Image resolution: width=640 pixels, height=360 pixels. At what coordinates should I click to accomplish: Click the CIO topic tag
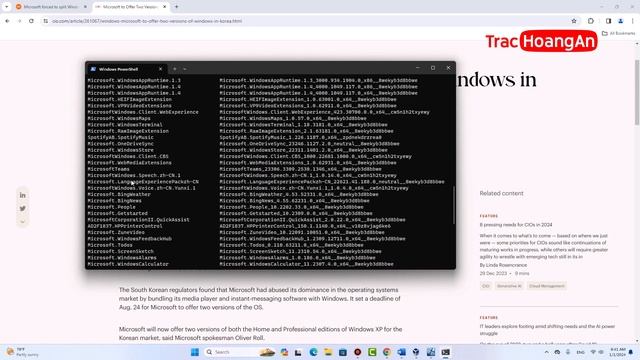tap(485, 286)
